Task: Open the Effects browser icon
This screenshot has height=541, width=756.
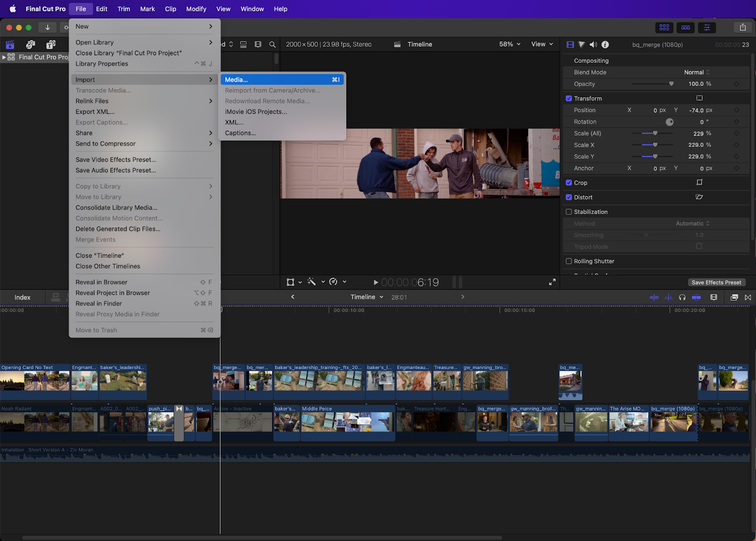Action: (x=734, y=297)
